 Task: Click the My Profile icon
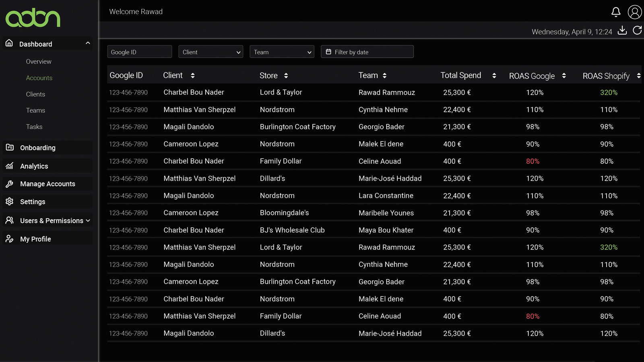point(10,239)
